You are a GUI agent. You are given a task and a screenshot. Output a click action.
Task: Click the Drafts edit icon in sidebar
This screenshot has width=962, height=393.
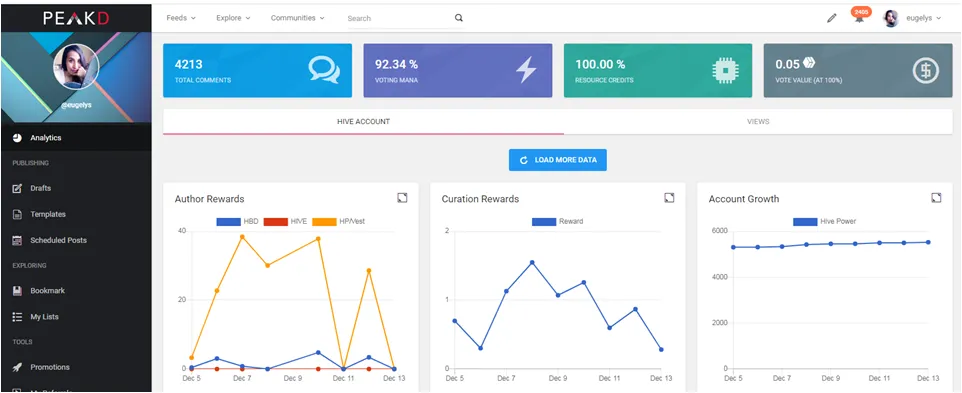click(x=17, y=188)
